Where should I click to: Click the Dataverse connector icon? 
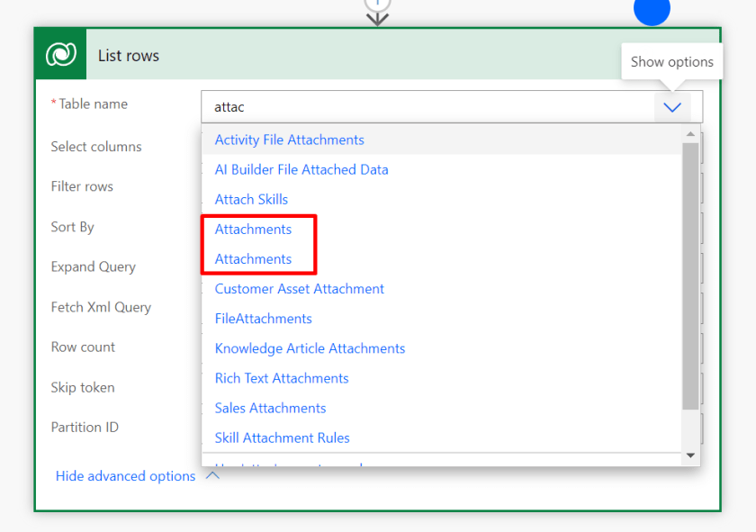point(61,55)
